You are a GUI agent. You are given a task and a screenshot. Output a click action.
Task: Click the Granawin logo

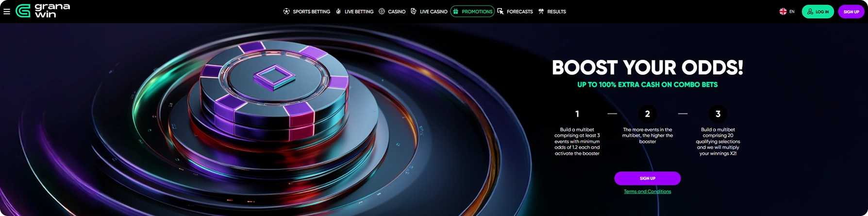tap(43, 11)
